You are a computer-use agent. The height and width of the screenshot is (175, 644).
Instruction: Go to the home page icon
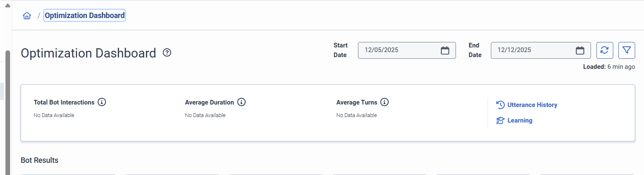(x=27, y=16)
